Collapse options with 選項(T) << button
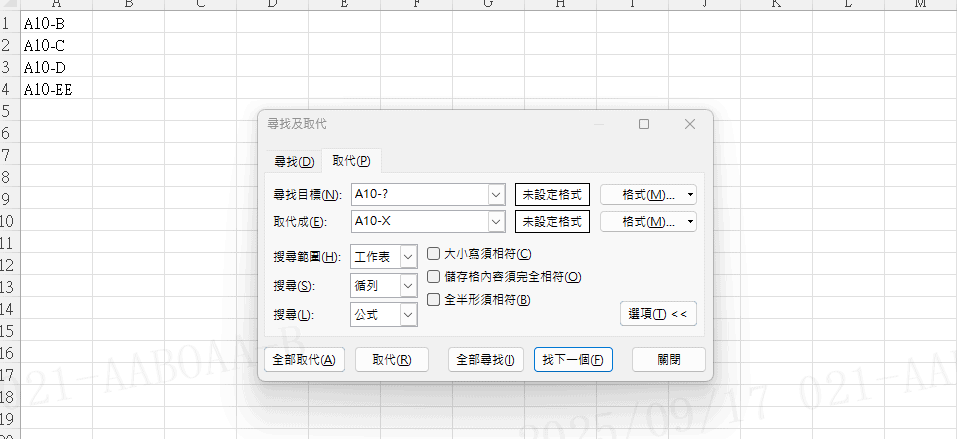Image resolution: width=957 pixels, height=439 pixels. [657, 314]
